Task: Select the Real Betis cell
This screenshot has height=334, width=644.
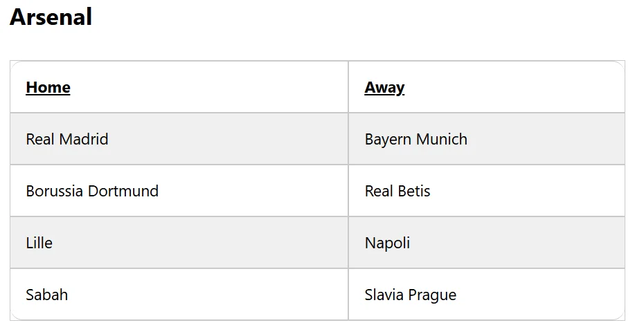Action: [x=487, y=191]
